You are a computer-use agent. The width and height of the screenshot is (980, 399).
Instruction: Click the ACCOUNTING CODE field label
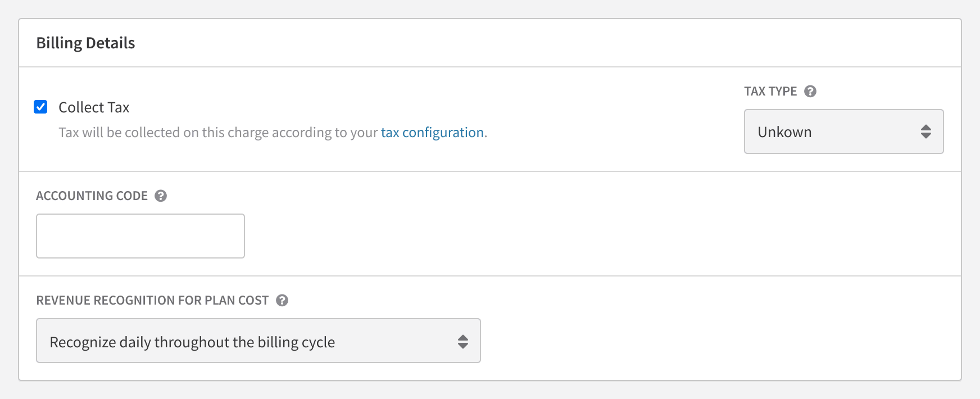click(x=92, y=196)
